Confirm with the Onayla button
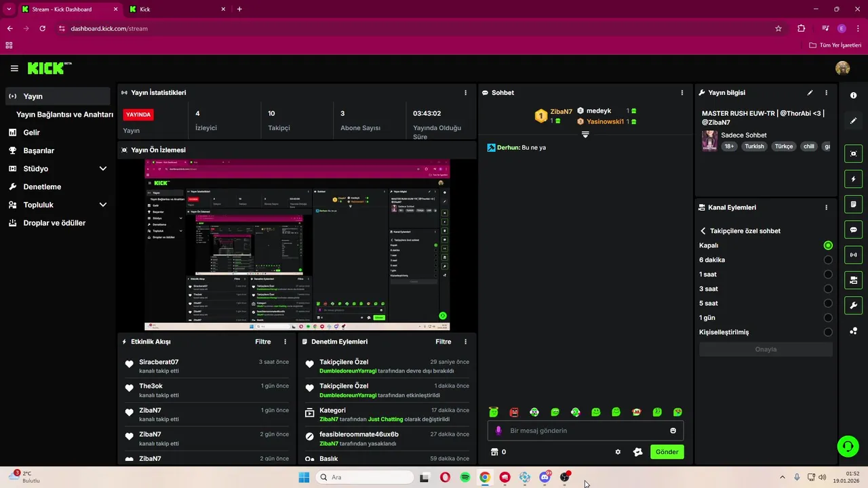 coord(766,350)
